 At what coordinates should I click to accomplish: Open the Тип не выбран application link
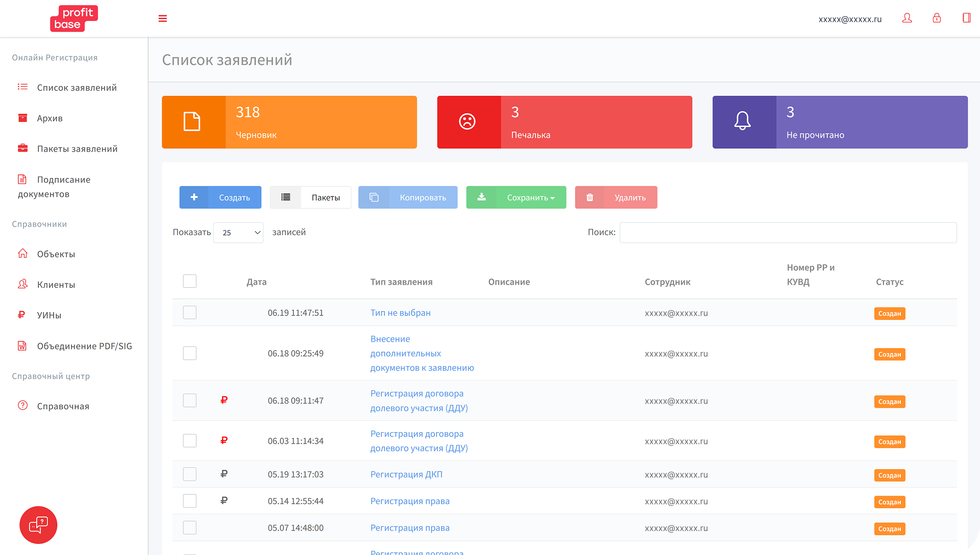click(401, 313)
